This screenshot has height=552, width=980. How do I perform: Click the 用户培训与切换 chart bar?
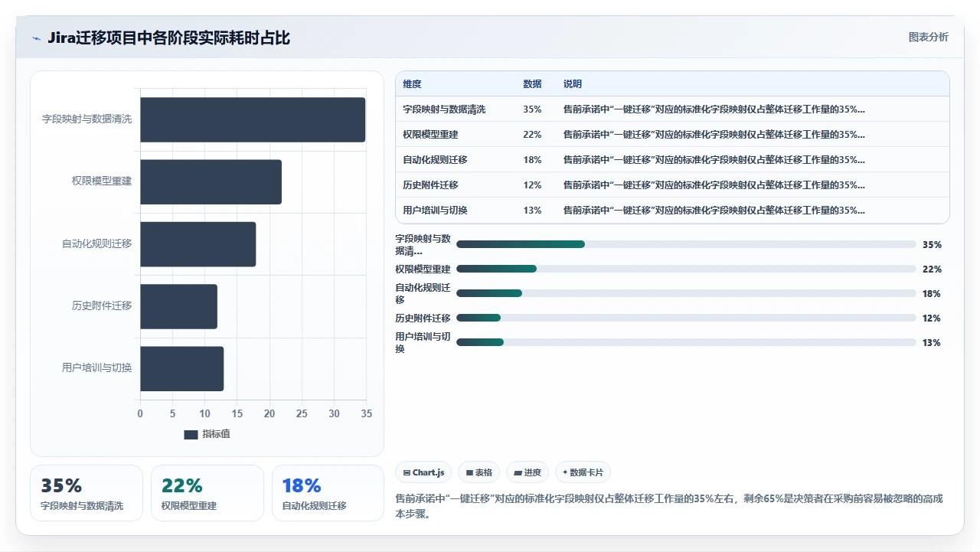click(181, 368)
